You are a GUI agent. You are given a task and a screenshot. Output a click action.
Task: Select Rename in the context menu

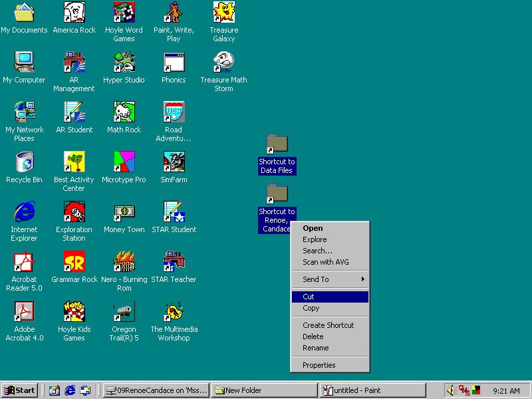click(330, 348)
